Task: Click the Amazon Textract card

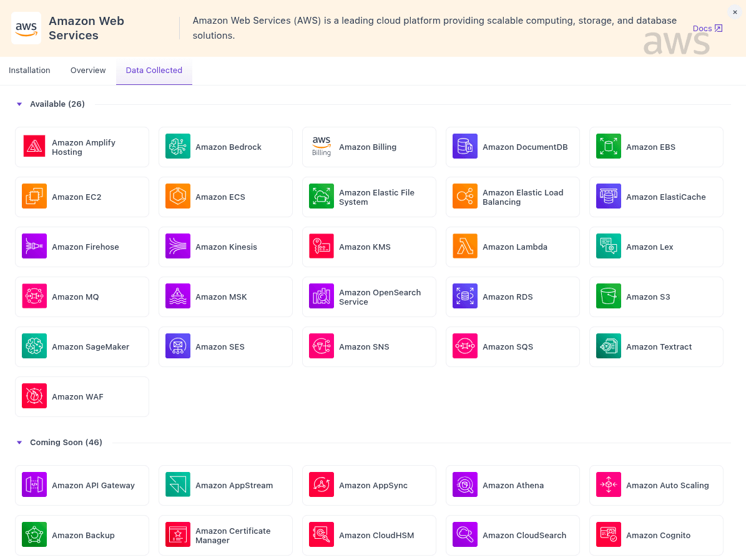Action: (656, 346)
